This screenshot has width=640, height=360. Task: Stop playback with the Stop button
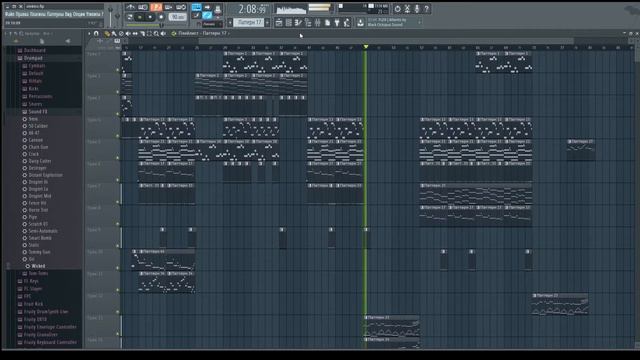tap(150, 17)
